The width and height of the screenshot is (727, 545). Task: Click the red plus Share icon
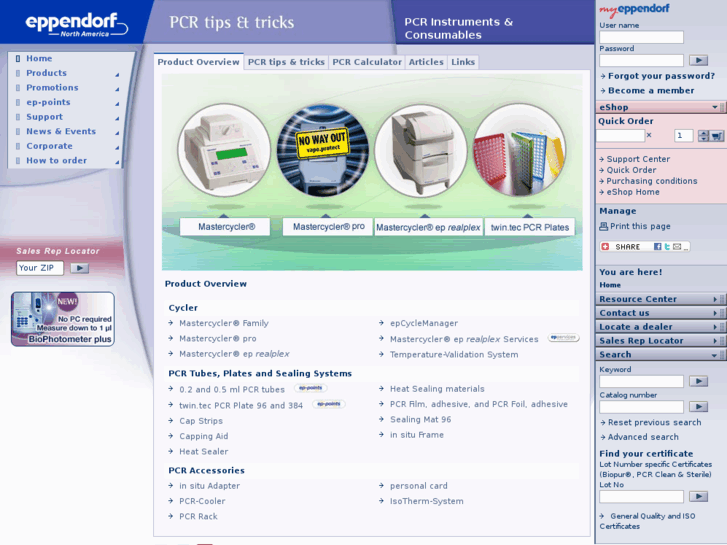pos(605,247)
